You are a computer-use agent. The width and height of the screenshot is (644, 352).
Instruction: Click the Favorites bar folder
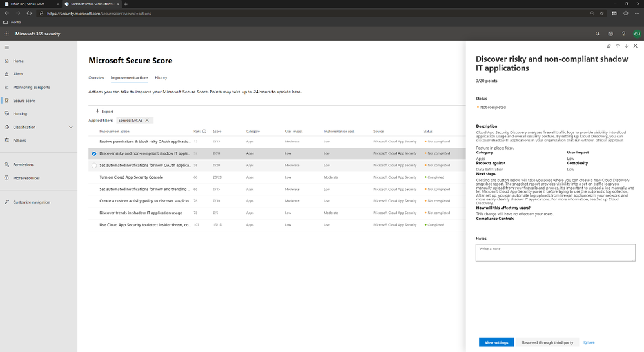click(x=12, y=22)
